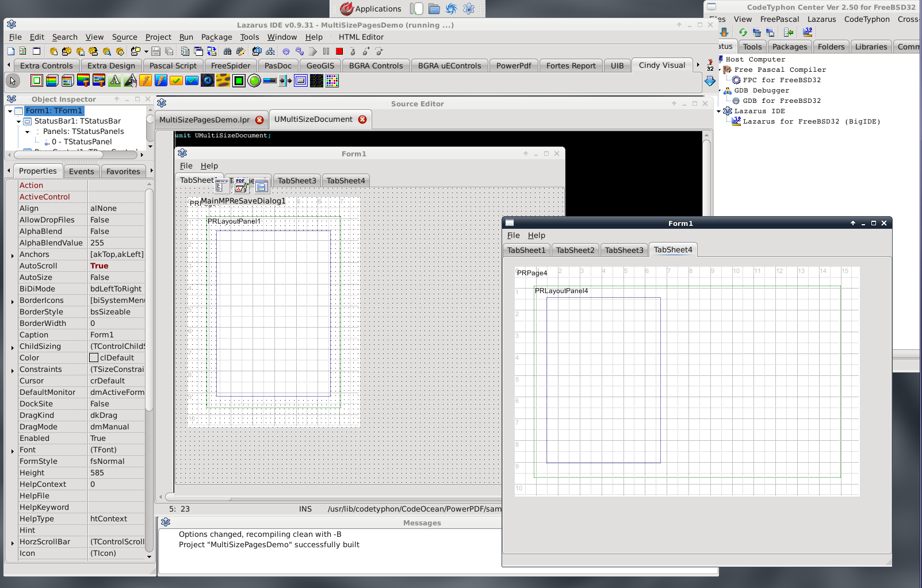Open the File menu in running Form1
This screenshot has height=588, width=922.
click(514, 235)
